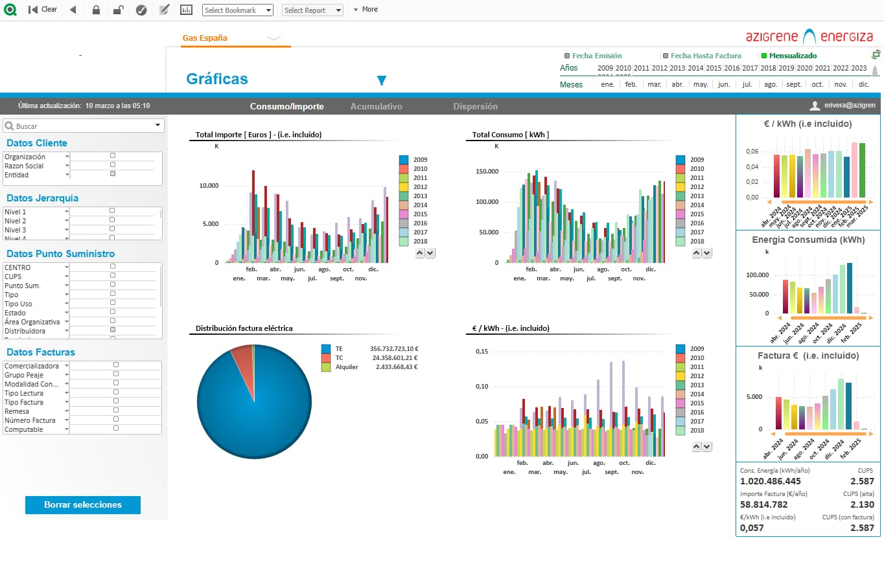
Task: Click the notes pencil icon in toolbar
Action: tap(164, 10)
